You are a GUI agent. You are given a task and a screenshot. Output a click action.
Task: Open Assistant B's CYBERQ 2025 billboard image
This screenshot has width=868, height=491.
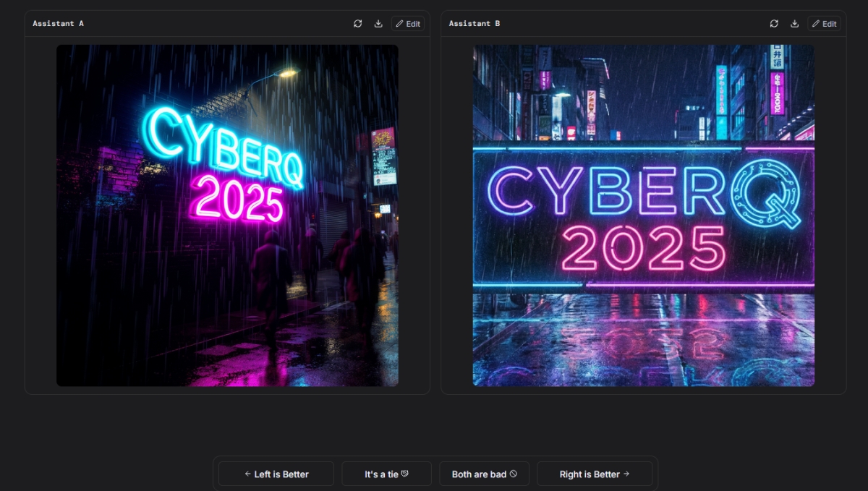pos(643,215)
